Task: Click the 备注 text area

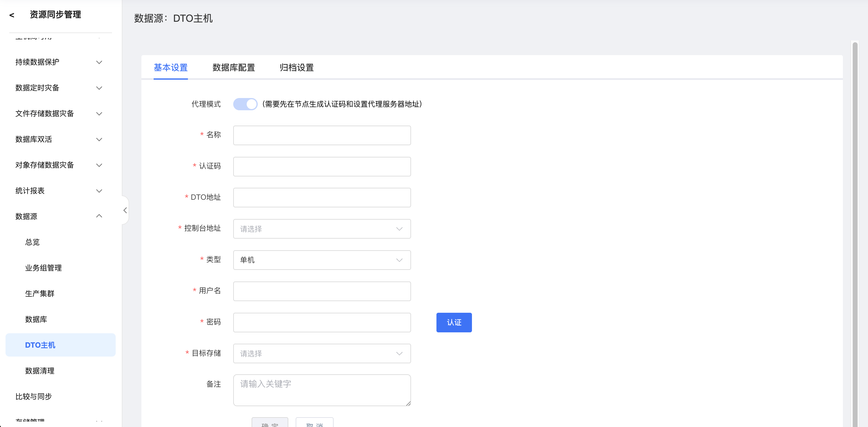Action: pos(321,390)
